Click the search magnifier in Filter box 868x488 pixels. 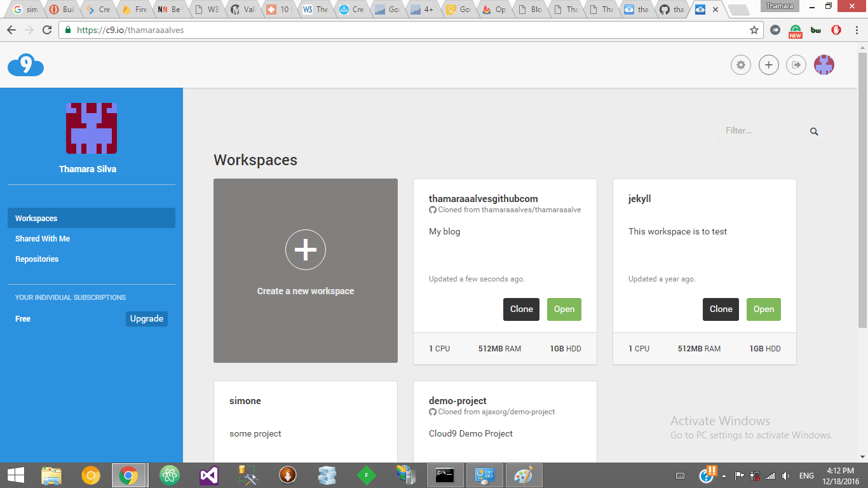814,132
